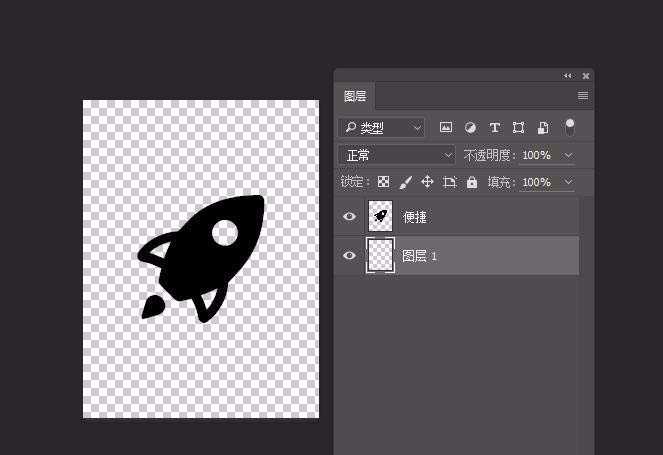663x455 pixels.
Task: Lock transparent pixels icon
Action: (382, 182)
